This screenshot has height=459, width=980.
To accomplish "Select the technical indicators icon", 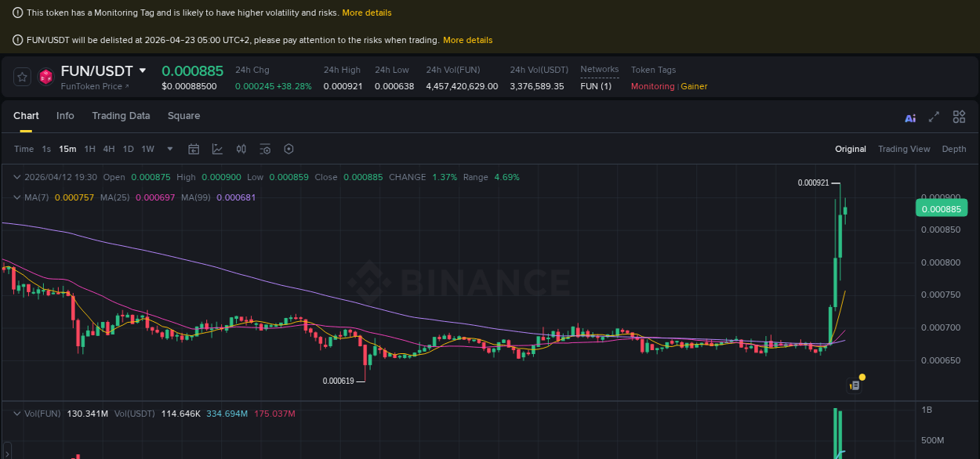I will tap(217, 149).
